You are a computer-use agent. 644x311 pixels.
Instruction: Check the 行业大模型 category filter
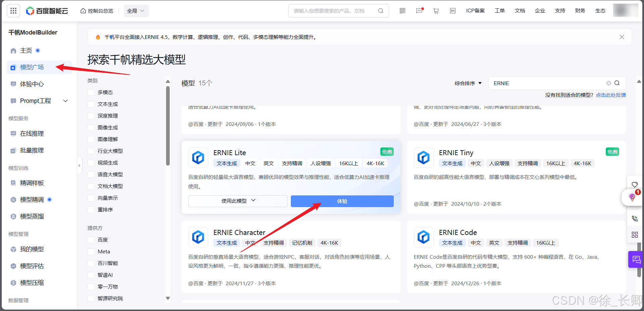pos(91,151)
